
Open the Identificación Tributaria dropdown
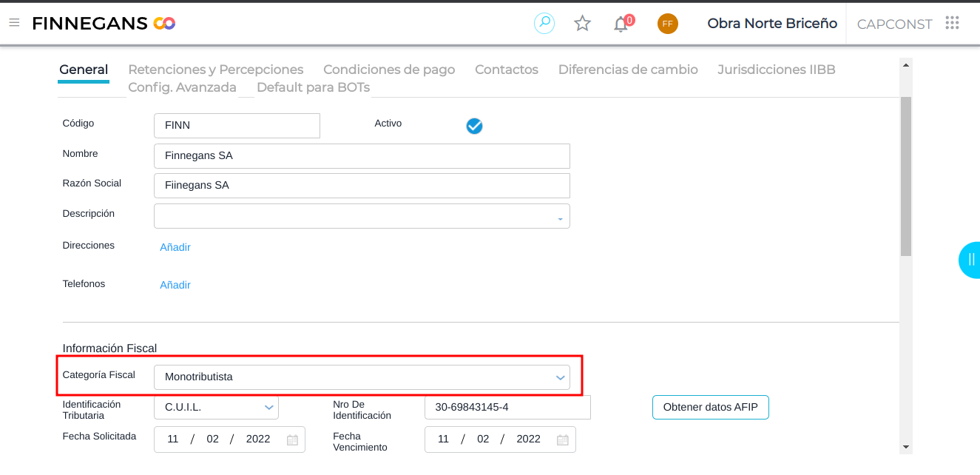269,408
